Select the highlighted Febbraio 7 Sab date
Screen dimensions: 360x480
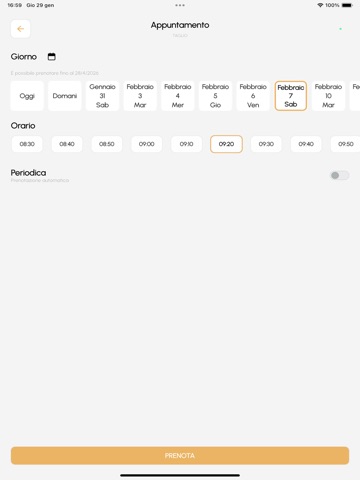[291, 96]
